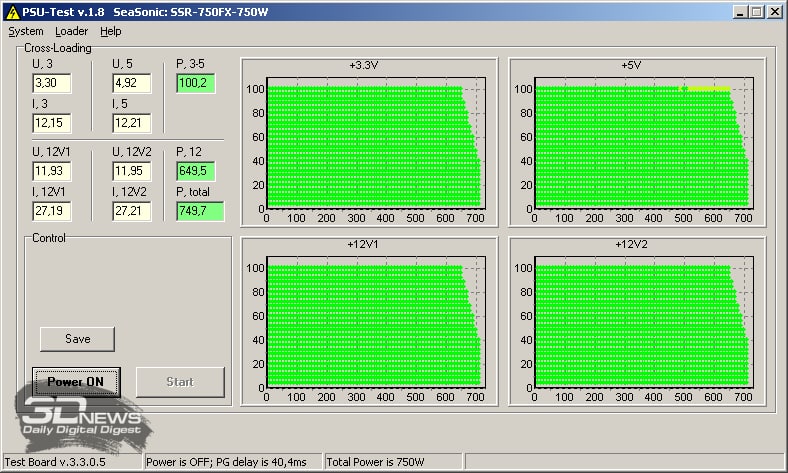Click the +12V1 cross-loading chart

point(369,321)
